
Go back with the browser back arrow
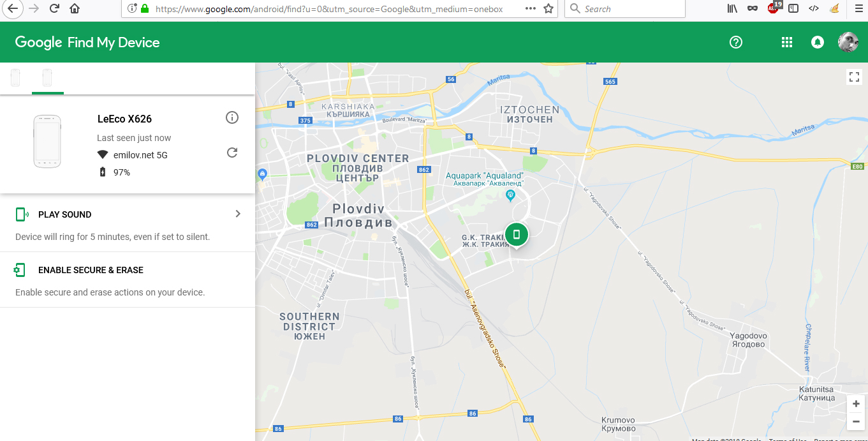click(13, 9)
